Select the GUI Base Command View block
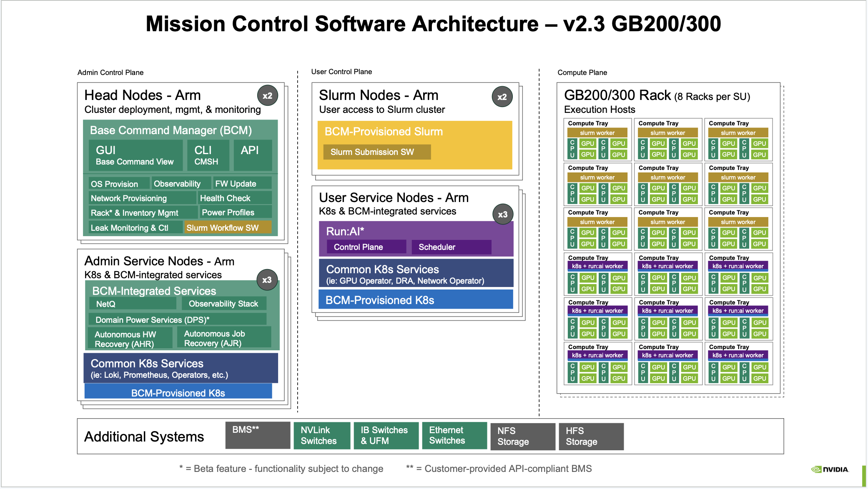Viewport: 868px width, 489px height. coord(135,155)
